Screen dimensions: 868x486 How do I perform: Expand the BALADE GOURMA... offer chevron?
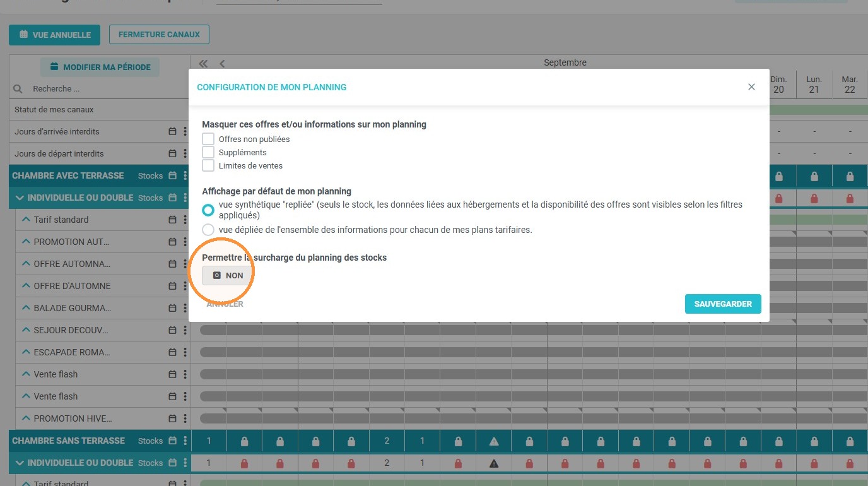26,308
